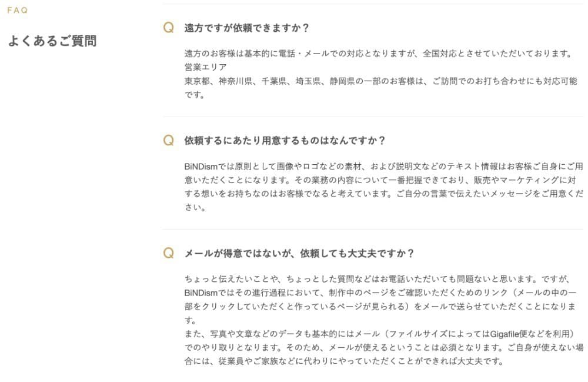This screenshot has height=382, width=588.
Task: Expand the question 依頼するにあたり用意するものはなんですか？
Action: click(285, 140)
